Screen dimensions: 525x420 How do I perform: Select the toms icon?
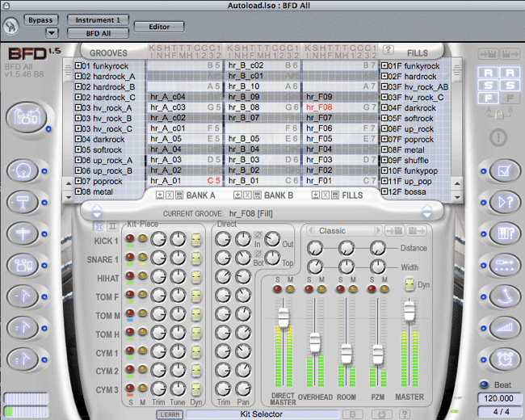[x=23, y=265]
